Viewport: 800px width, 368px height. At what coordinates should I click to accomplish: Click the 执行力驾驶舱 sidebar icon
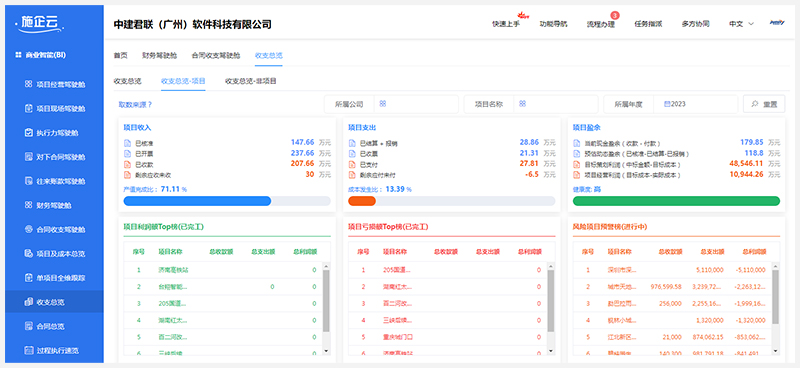click(29, 133)
